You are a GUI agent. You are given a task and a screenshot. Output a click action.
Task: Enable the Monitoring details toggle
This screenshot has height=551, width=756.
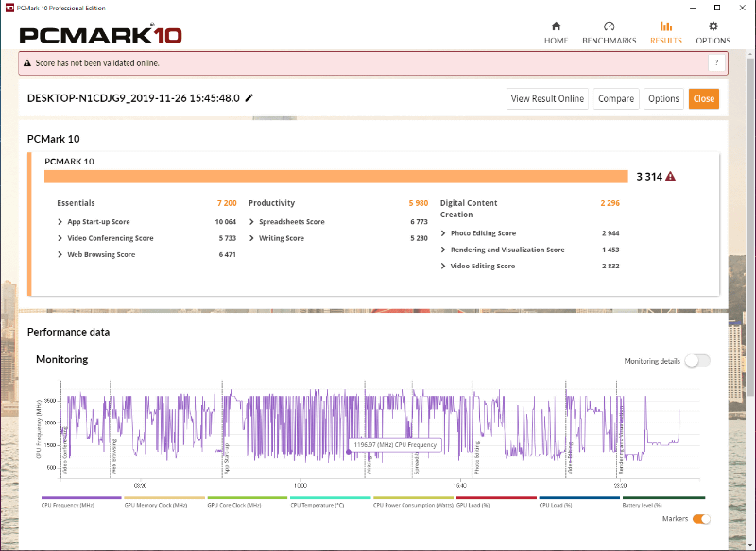(x=696, y=361)
